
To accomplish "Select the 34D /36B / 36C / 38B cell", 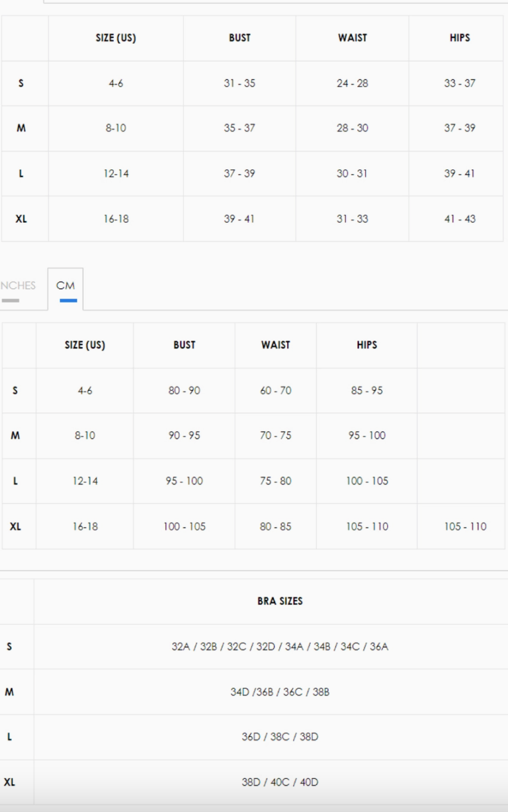I will tap(280, 692).
